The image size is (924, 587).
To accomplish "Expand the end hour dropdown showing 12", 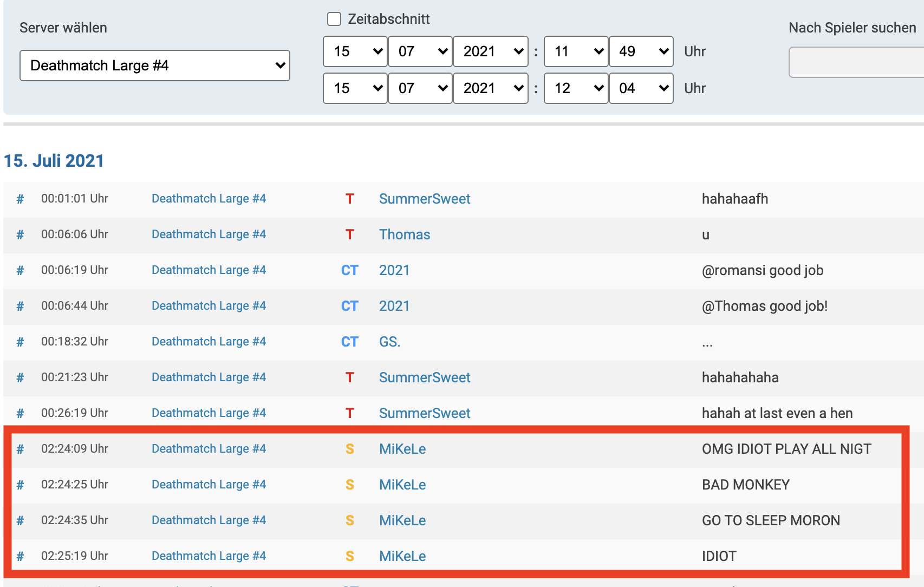I will pyautogui.click(x=576, y=88).
